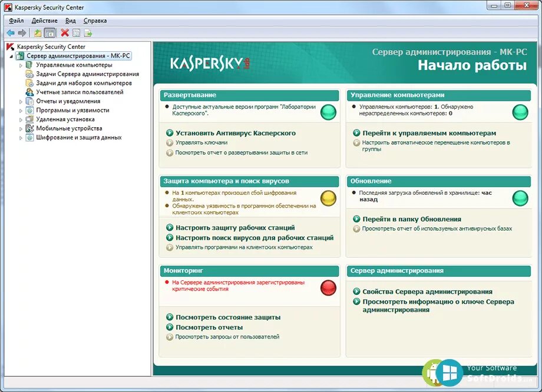Expand the Отчеты и уведомления node

click(21, 102)
